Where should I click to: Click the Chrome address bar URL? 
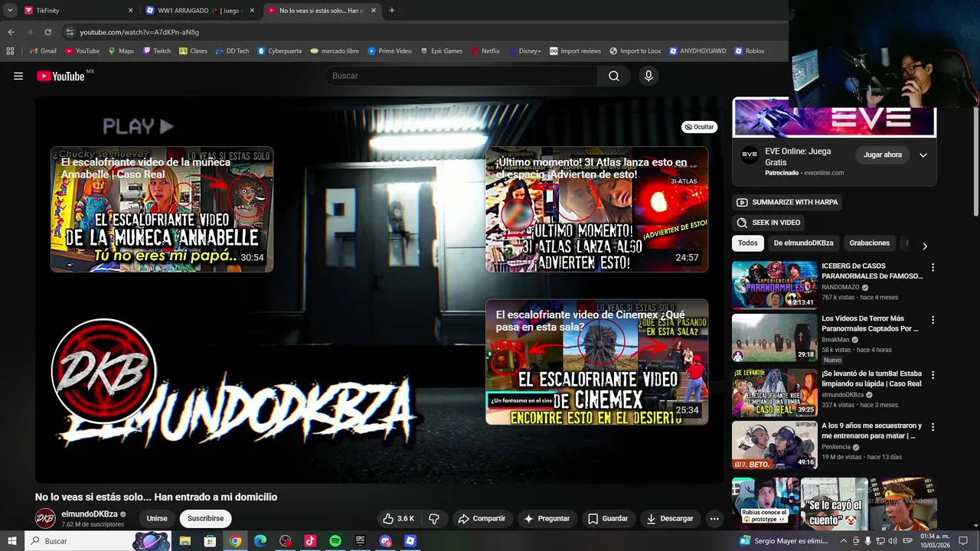coord(139,32)
